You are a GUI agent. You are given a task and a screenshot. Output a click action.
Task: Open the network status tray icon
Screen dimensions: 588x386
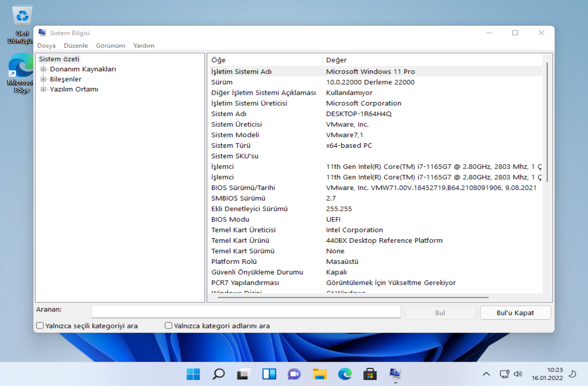(504, 374)
